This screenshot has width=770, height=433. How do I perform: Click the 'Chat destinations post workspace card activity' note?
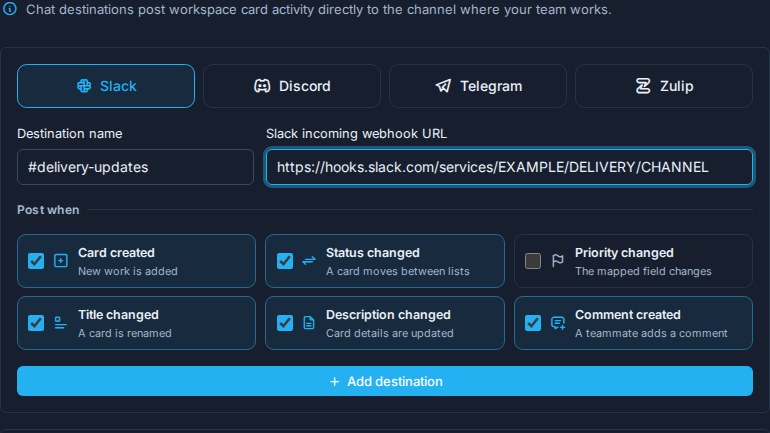pos(319,9)
